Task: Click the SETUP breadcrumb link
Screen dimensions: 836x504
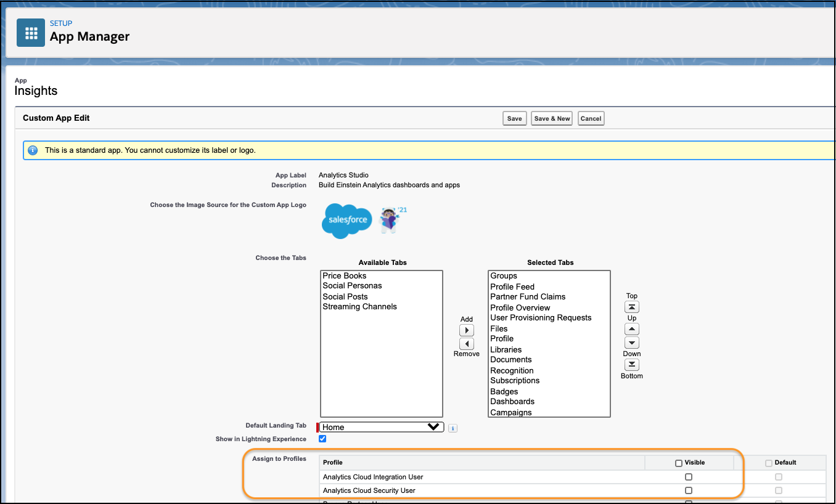Action: point(61,23)
